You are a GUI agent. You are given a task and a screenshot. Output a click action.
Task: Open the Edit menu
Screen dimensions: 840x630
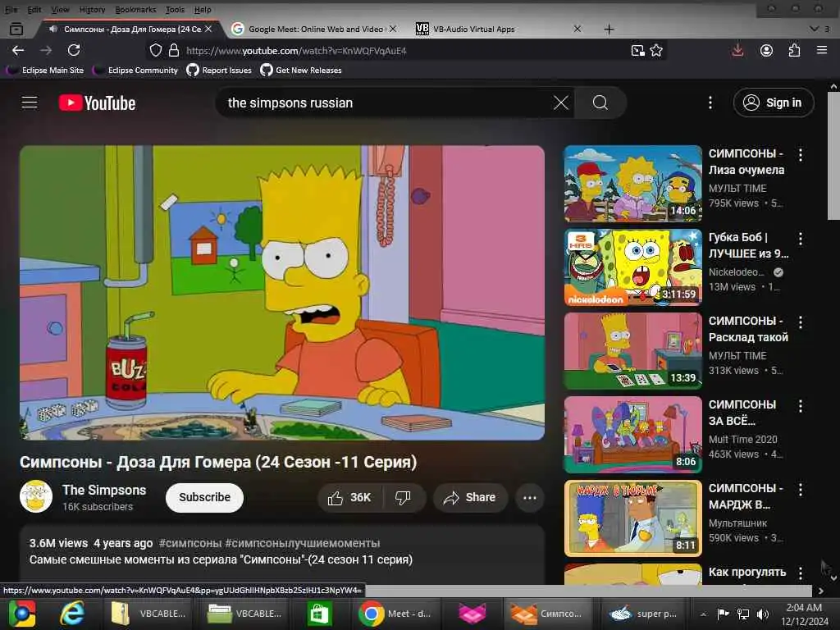click(x=34, y=10)
